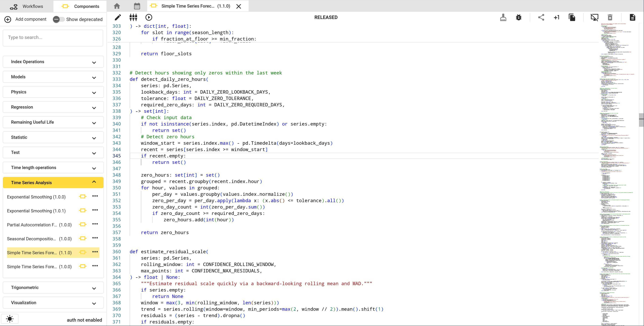Click the def estimate_residual_scale line
The width and height of the screenshot is (644, 326).
coord(169,252)
